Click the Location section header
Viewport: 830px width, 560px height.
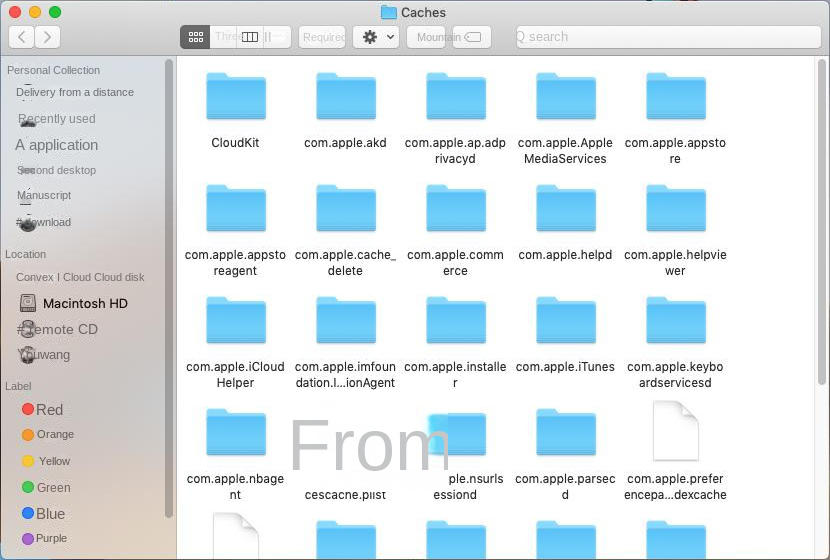[x=25, y=254]
